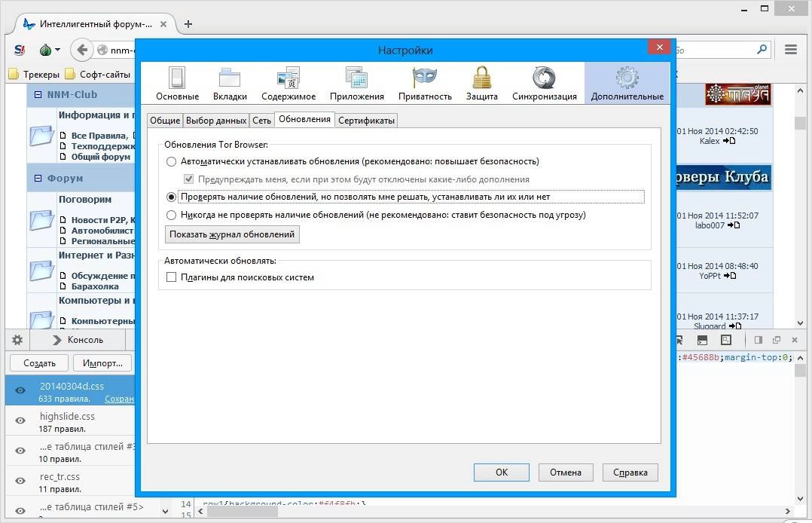
Task: Click the page scrollbar up arrow
Action: [x=801, y=91]
